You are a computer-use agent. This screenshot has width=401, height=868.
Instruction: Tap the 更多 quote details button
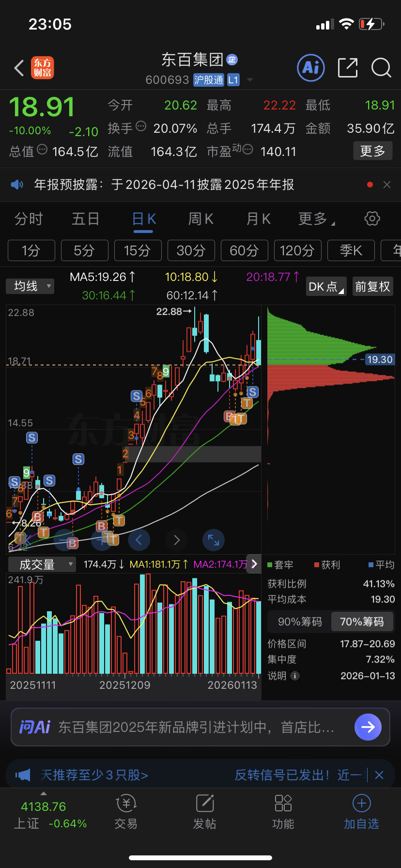(372, 151)
